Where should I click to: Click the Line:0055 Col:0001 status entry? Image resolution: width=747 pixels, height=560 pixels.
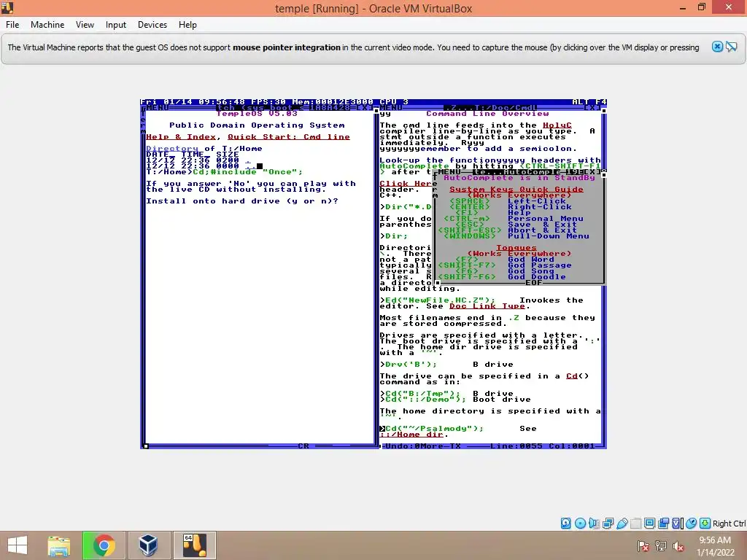[542, 446]
